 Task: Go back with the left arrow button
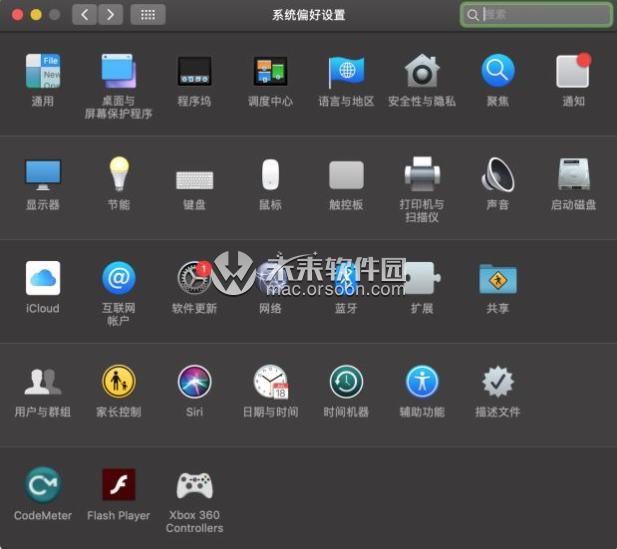[x=85, y=15]
